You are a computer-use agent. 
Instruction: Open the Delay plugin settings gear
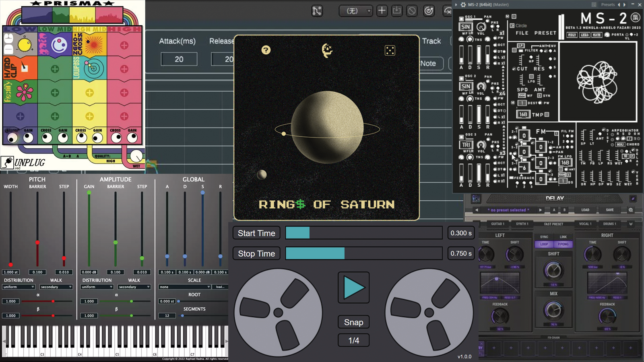(631, 210)
